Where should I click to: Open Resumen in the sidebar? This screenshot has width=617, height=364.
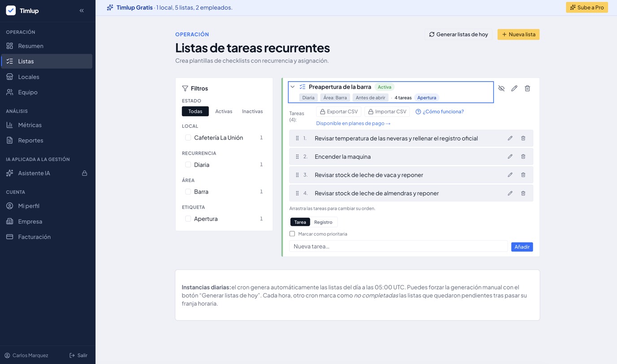click(x=47, y=46)
